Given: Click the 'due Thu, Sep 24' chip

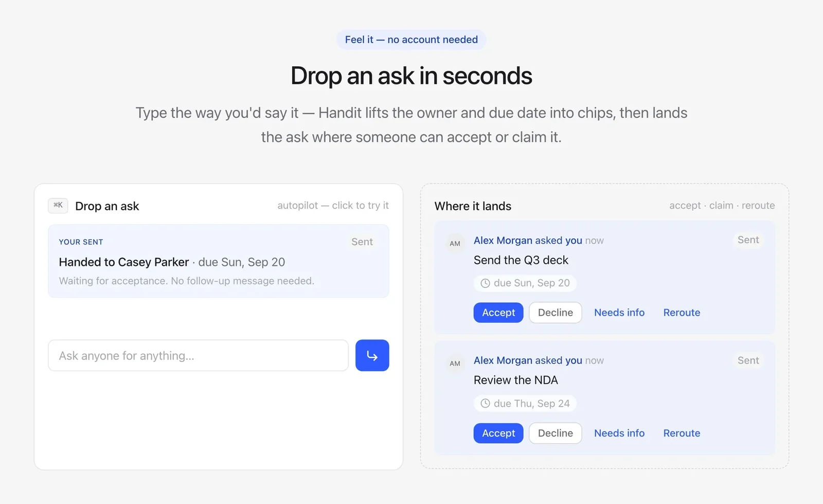Looking at the screenshot, I should pyautogui.click(x=525, y=403).
